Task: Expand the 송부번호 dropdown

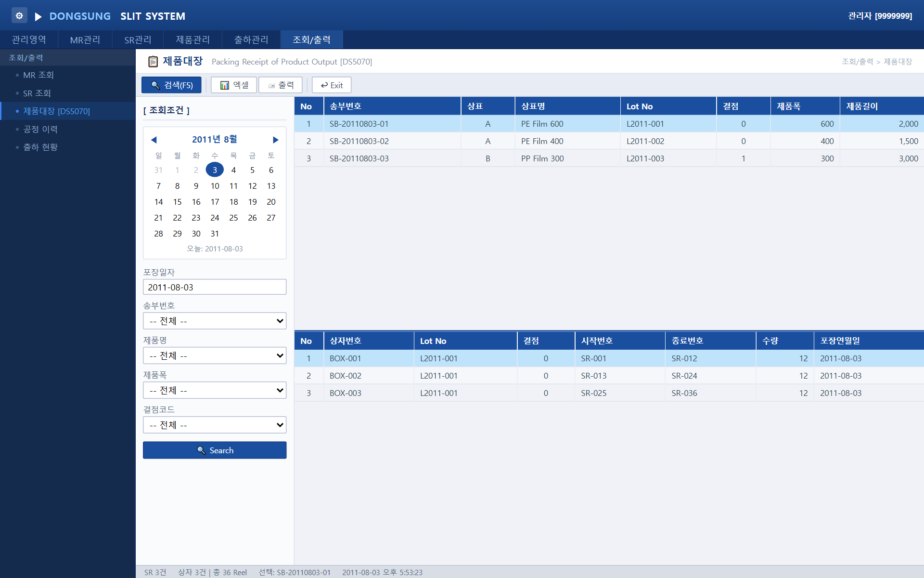Action: 215,321
